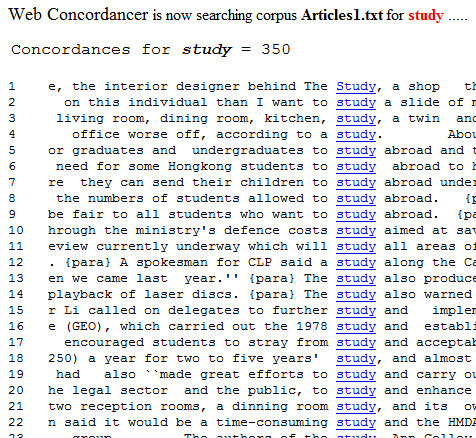The width and height of the screenshot is (476, 438).
Task: Open the study link in line 21
Action: pos(356,407)
